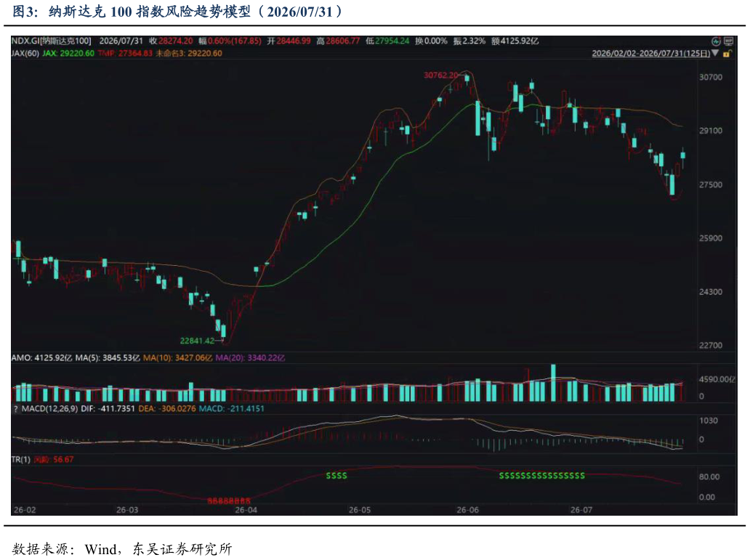
Task: Click the purple MA(20) volume average label
Action: 250,357
